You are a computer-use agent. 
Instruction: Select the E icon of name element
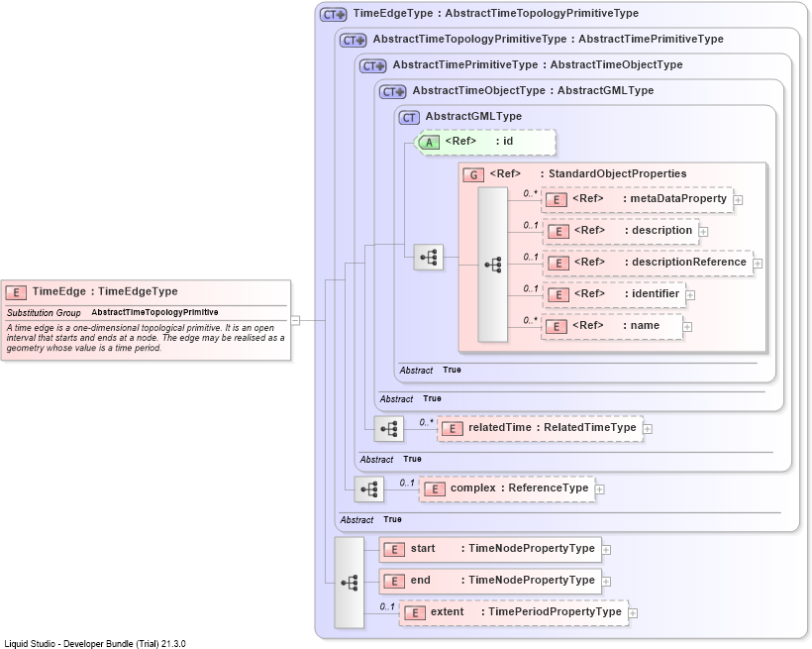click(x=557, y=326)
